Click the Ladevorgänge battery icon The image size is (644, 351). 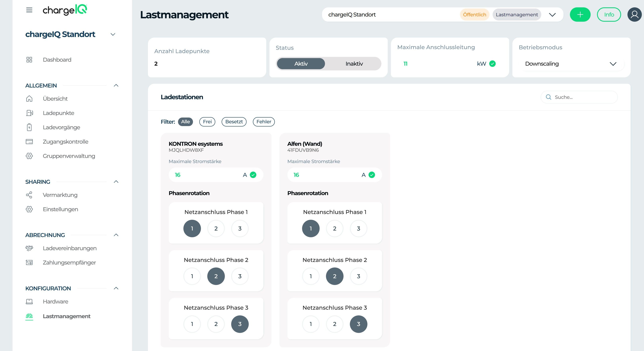tap(29, 127)
